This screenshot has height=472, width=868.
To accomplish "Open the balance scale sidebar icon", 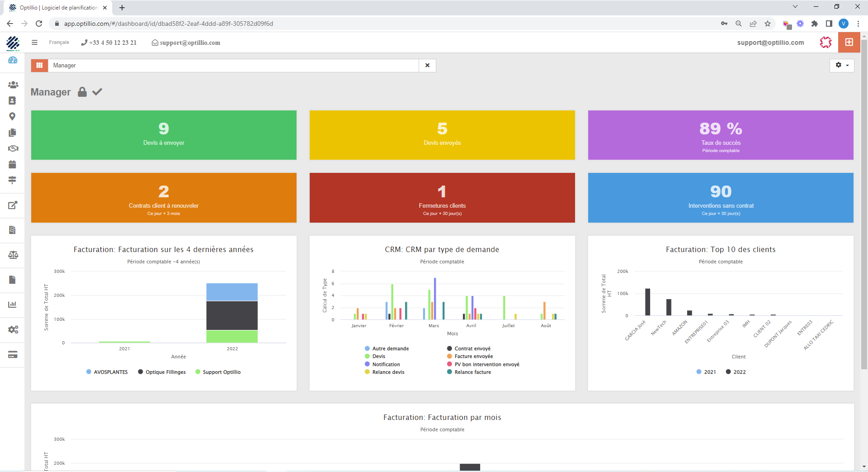I will pyautogui.click(x=13, y=255).
